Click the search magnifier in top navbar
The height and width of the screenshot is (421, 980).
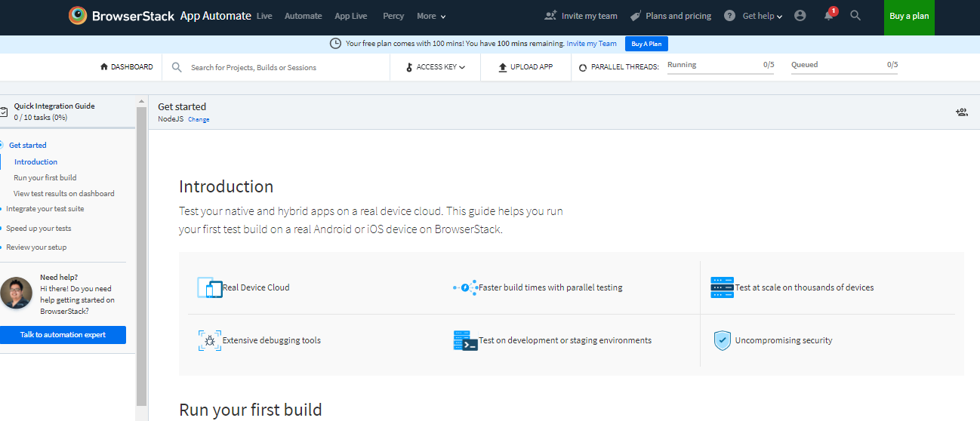[x=855, y=15]
